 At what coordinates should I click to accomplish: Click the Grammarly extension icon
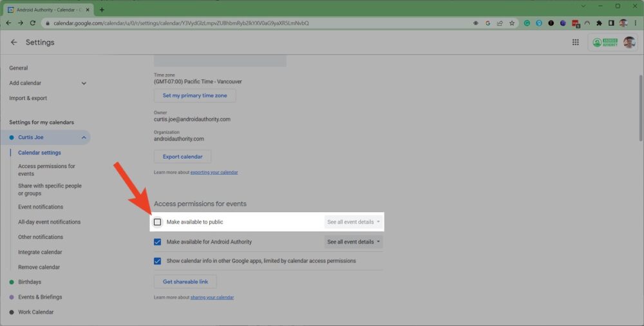pos(527,23)
